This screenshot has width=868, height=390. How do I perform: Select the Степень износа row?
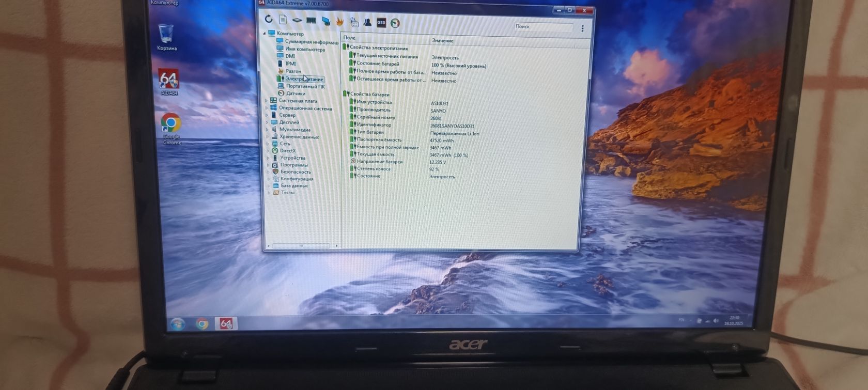[x=396, y=169]
